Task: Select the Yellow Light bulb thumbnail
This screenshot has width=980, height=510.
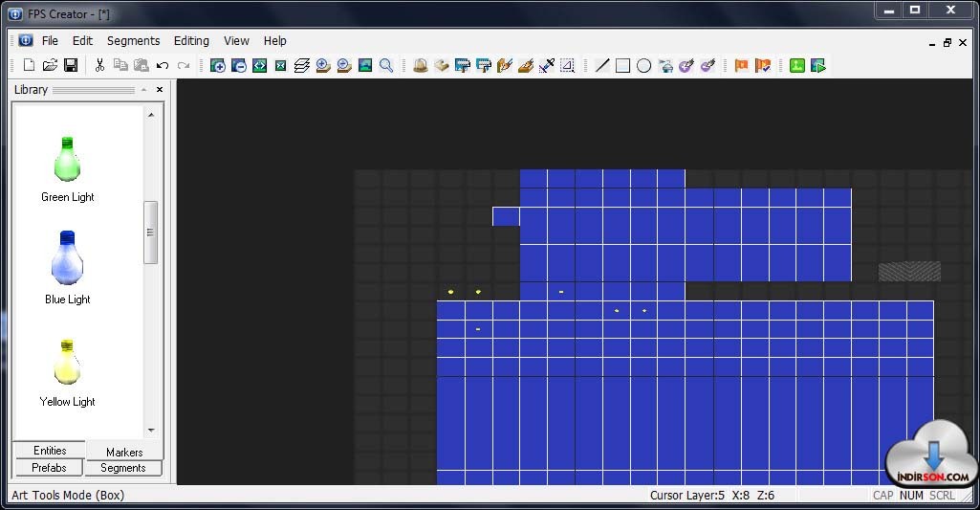Action: pyautogui.click(x=67, y=362)
